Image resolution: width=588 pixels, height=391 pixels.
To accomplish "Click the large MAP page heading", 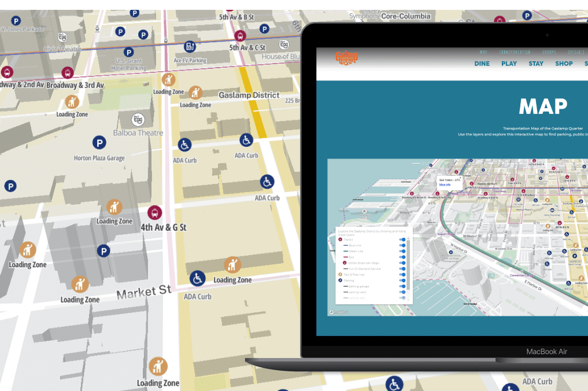I will (x=543, y=106).
